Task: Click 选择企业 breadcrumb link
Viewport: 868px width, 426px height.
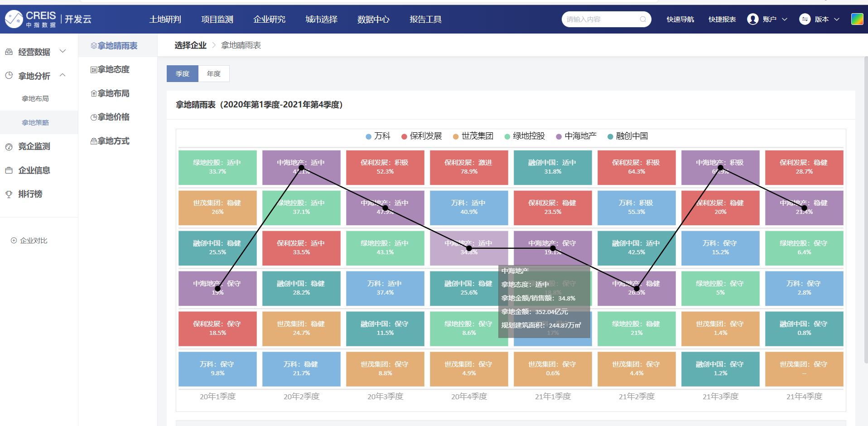Action: coord(191,45)
